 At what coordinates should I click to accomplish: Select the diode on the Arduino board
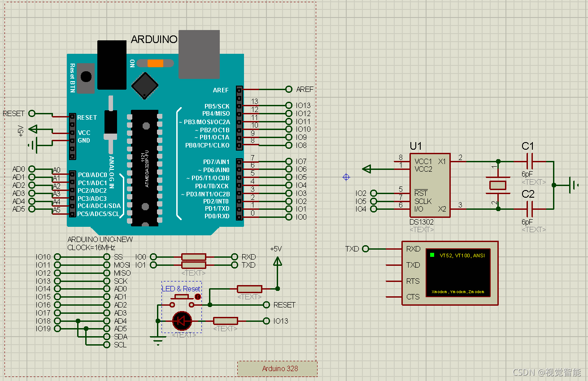pyautogui.click(x=110, y=125)
